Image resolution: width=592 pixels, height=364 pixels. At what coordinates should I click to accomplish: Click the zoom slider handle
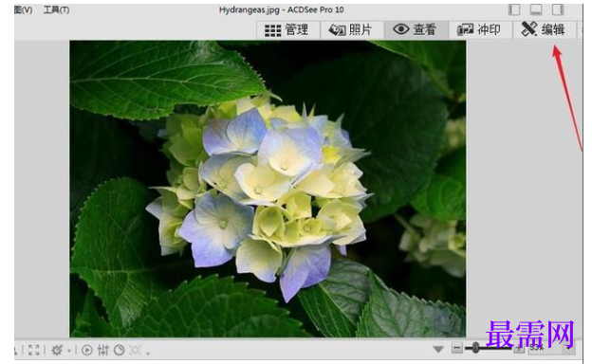[x=475, y=347]
